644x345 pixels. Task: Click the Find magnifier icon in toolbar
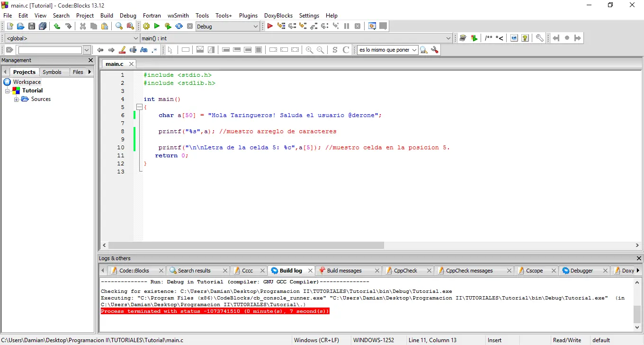point(119,27)
